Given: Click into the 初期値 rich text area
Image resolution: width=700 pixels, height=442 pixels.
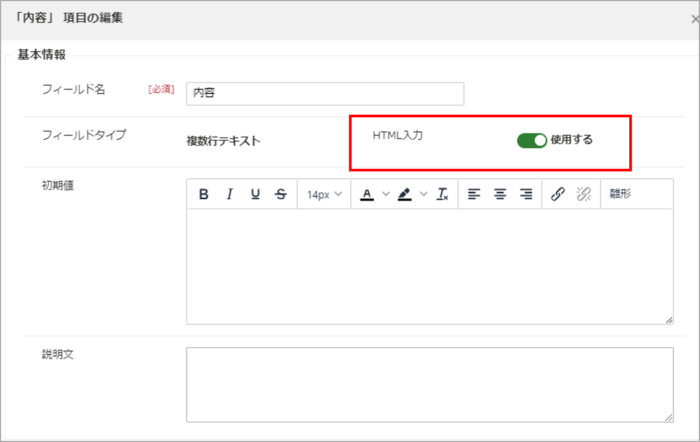Looking at the screenshot, I should [x=430, y=267].
